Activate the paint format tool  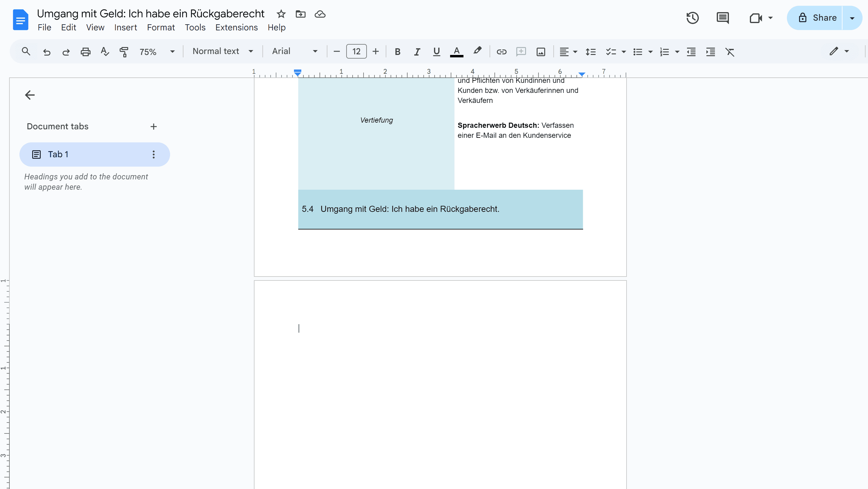coord(124,52)
